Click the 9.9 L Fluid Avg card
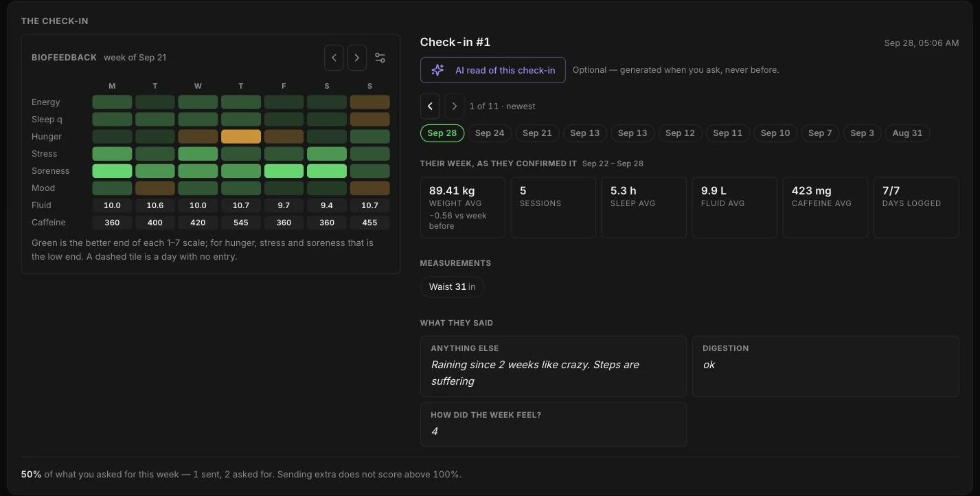The width and height of the screenshot is (980, 496). (x=735, y=207)
